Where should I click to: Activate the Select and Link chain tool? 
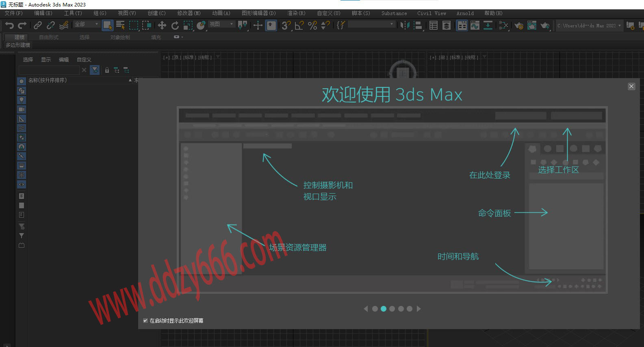[38, 26]
